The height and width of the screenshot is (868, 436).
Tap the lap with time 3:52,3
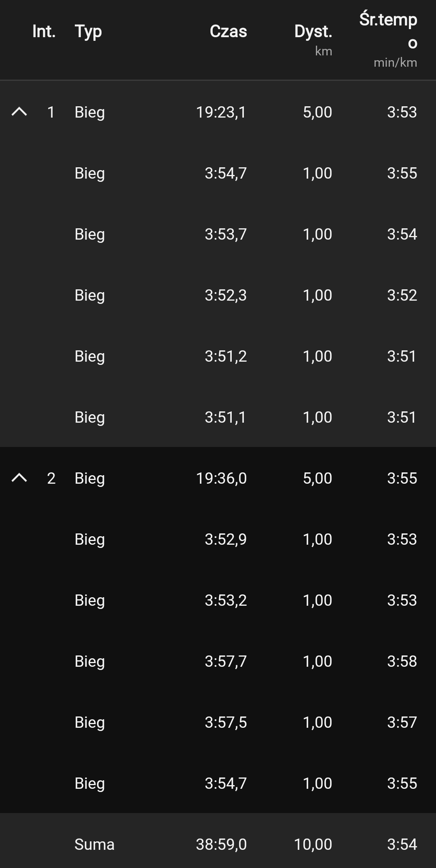click(x=225, y=295)
